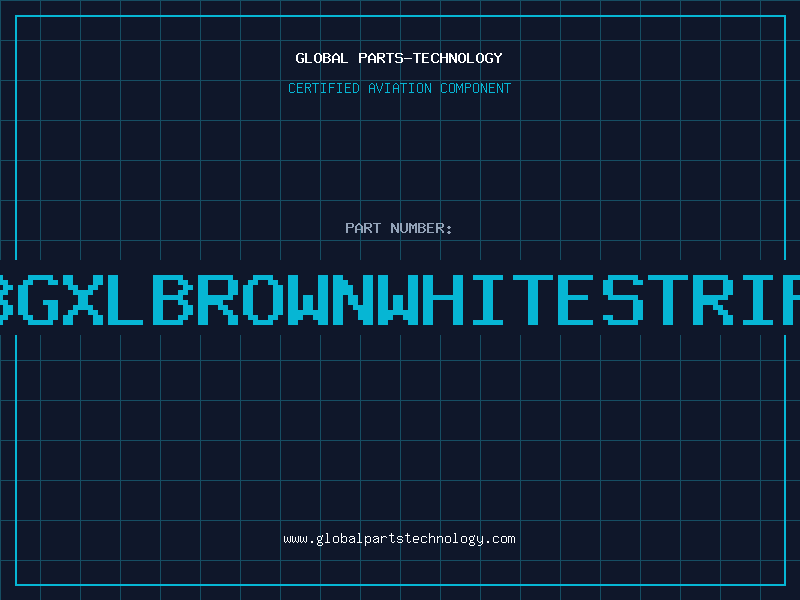Click the large letter B of BROWN
The width and height of the screenshot is (800, 600).
coord(172,300)
